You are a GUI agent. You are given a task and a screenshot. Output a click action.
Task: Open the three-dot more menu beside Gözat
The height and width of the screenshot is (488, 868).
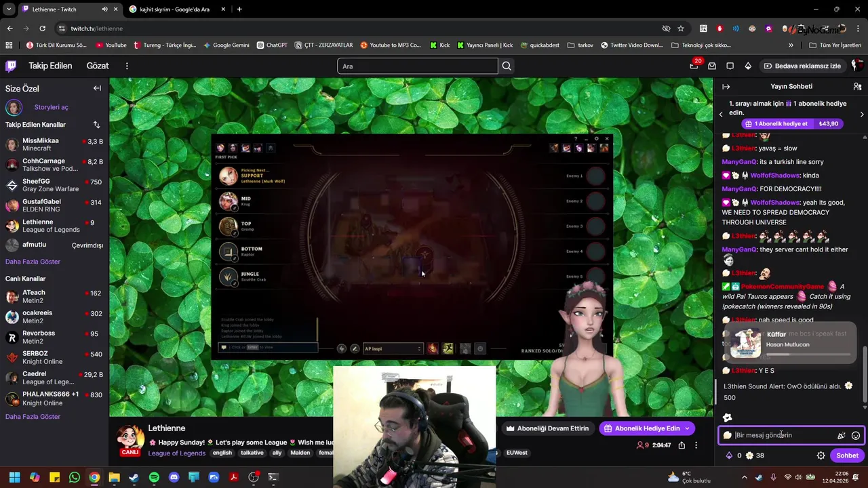pos(127,66)
